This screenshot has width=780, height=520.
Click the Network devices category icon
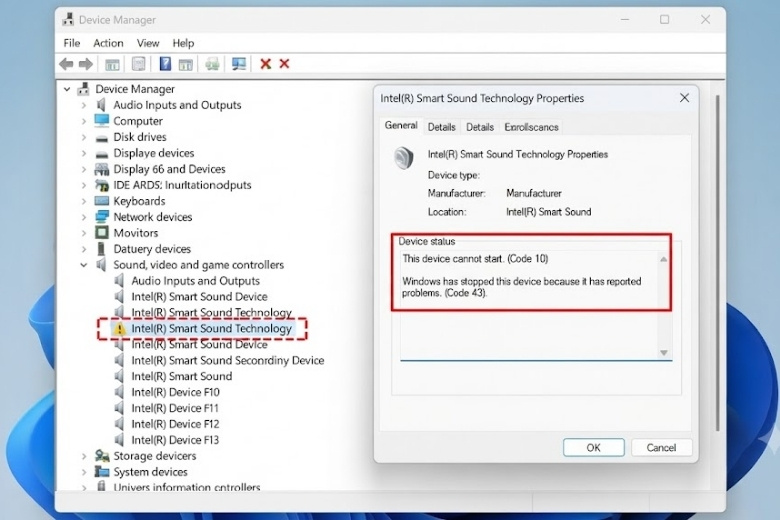(101, 217)
